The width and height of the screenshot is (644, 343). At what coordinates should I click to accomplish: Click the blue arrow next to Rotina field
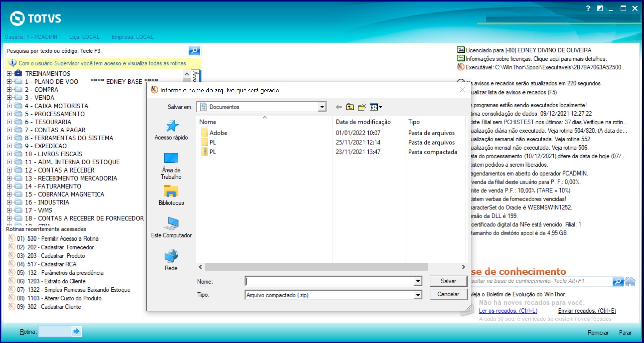[76, 331]
